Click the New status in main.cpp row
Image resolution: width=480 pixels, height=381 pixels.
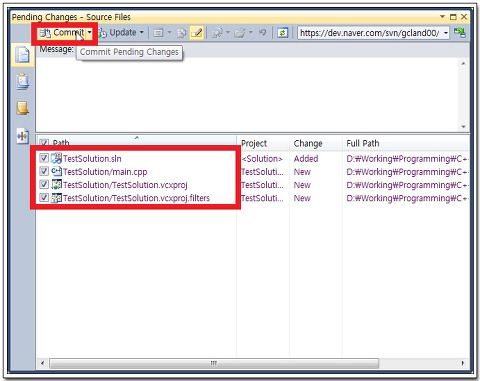[x=302, y=172]
